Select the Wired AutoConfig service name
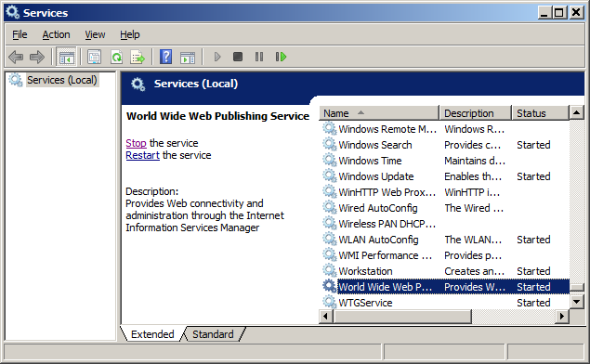590x364 pixels. coord(378,208)
